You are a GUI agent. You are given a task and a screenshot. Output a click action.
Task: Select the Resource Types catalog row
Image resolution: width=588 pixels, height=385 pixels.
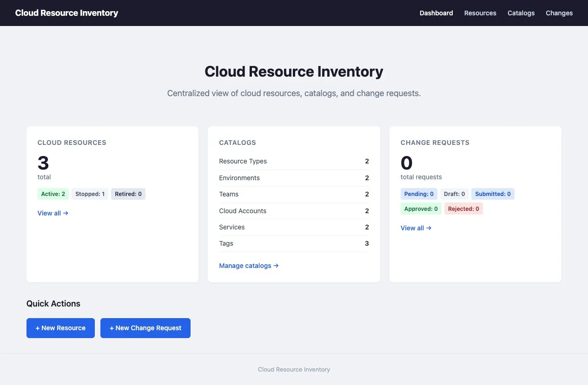point(294,161)
